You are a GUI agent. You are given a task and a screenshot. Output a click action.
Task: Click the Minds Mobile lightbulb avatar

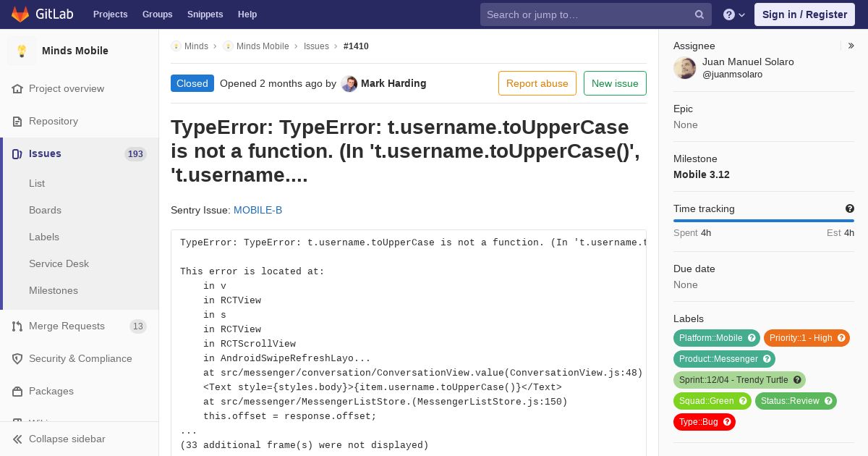click(22, 51)
